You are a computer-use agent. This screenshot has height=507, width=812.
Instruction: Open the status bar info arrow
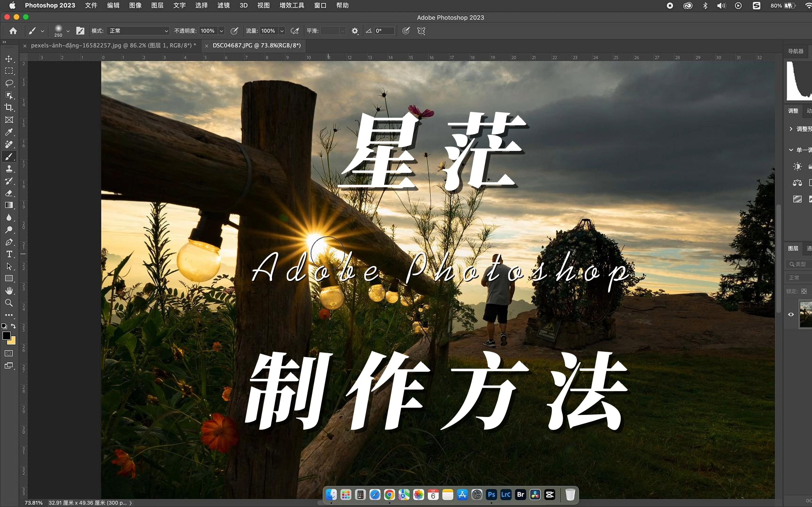[131, 503]
